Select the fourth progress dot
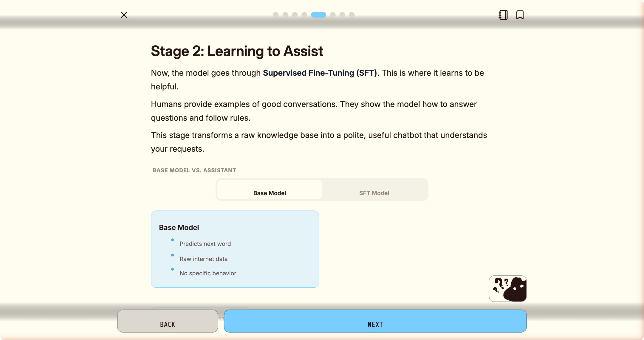This screenshot has height=340, width=644. click(304, 15)
